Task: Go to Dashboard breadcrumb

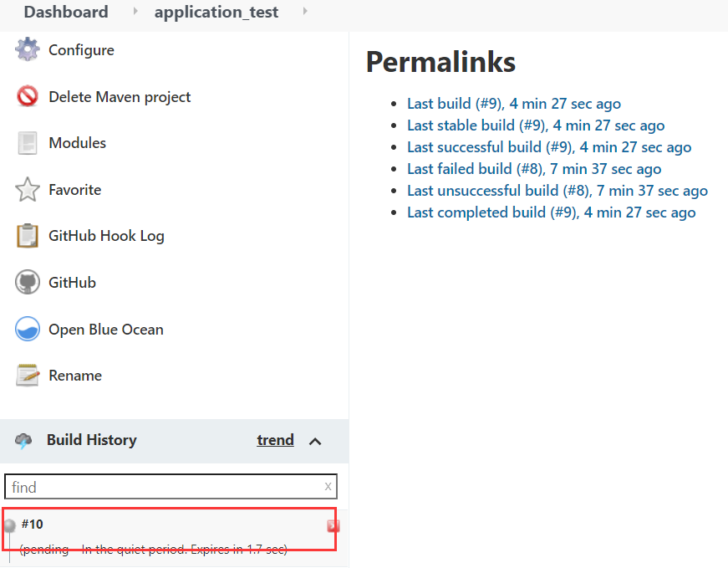Action: point(66,12)
